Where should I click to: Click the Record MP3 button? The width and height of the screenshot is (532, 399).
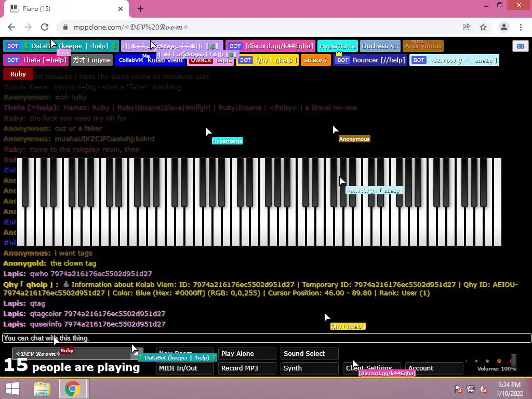pyautogui.click(x=247, y=368)
